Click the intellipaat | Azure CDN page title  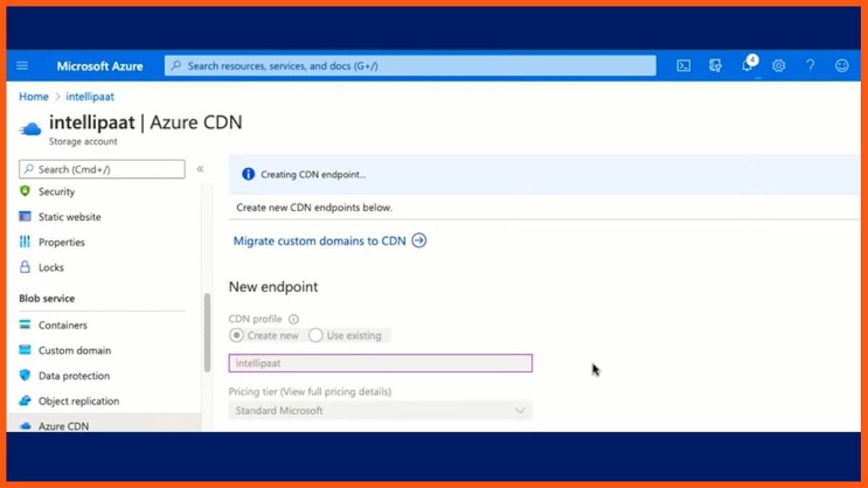click(145, 122)
